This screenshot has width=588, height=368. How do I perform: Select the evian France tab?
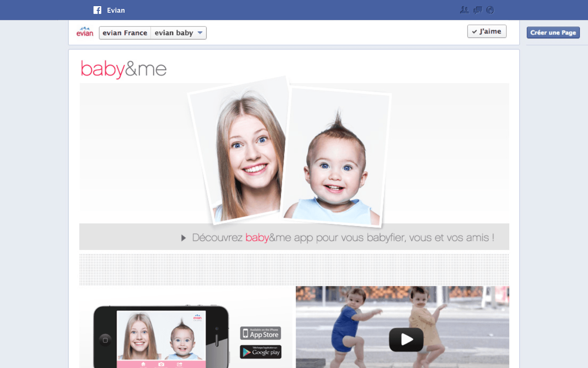(125, 33)
